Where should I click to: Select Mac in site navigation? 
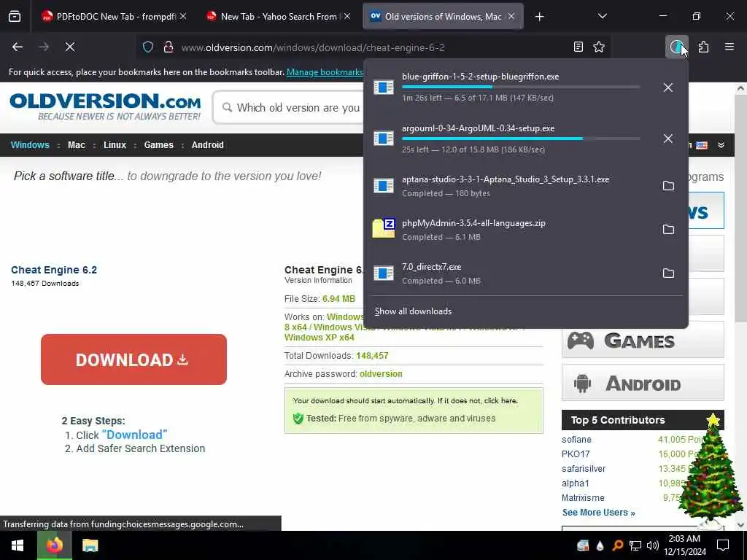(x=76, y=145)
